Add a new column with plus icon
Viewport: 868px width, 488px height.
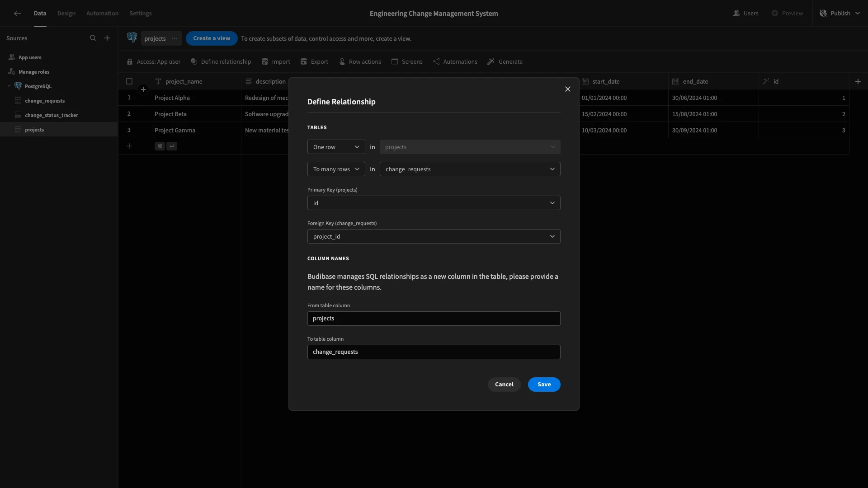[x=858, y=81]
